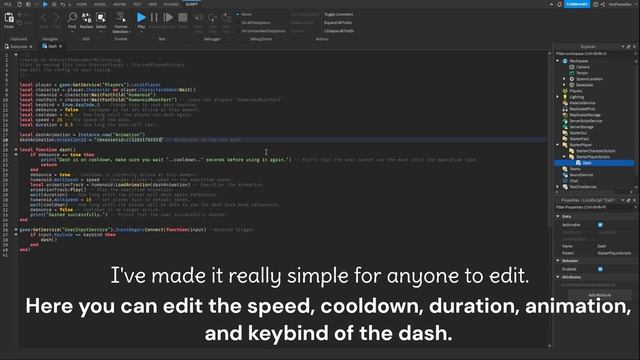Collapse the Attributes properties section
640x360 pixels.
pyautogui.click(x=558, y=277)
